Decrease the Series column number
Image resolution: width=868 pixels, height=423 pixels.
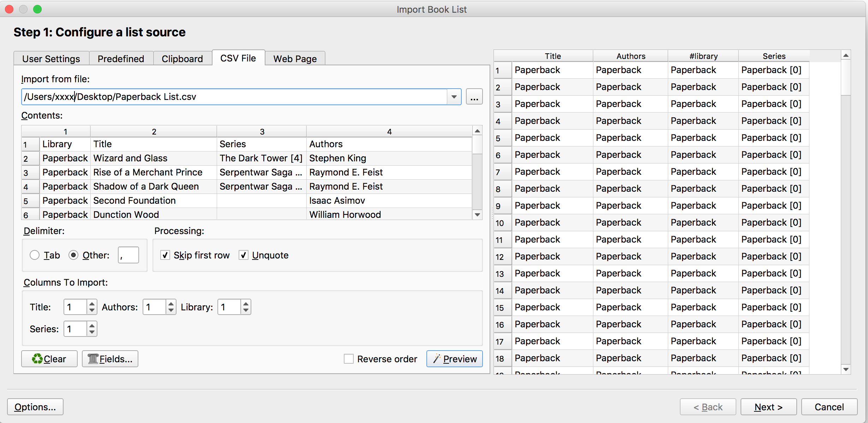(x=92, y=332)
